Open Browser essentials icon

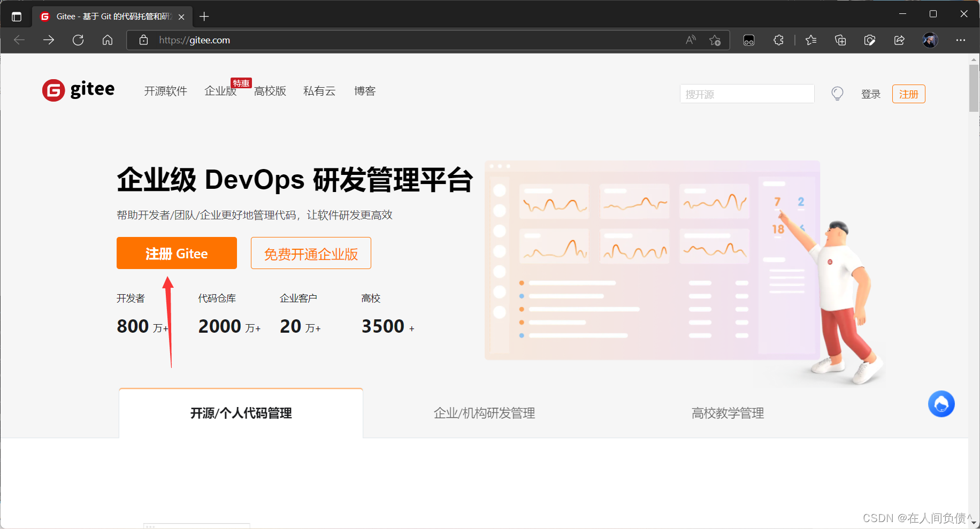coord(870,40)
